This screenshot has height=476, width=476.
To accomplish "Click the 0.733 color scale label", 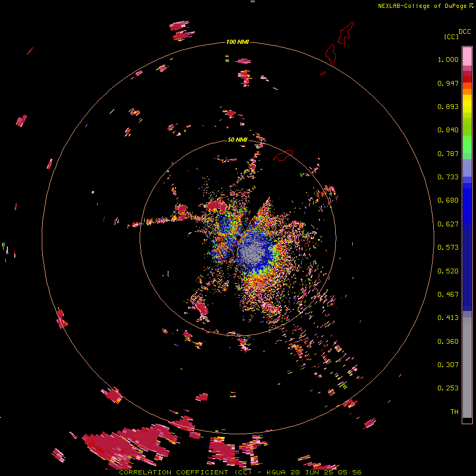I will (x=448, y=177).
